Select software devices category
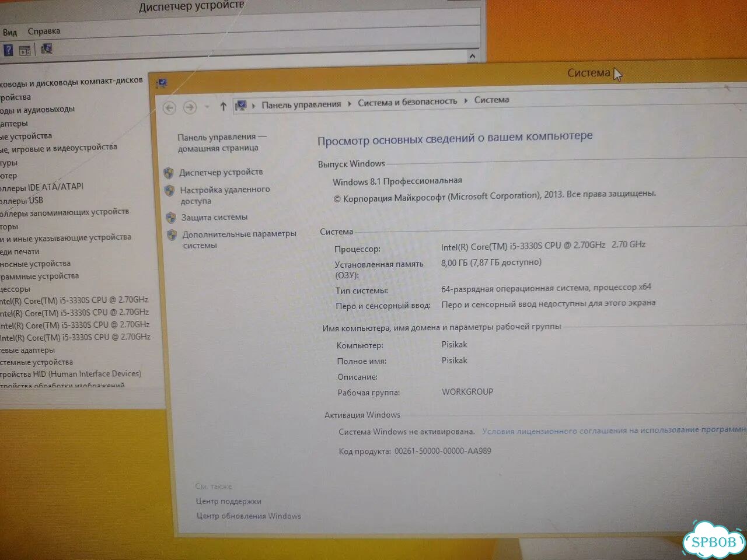The width and height of the screenshot is (747, 560). pos(39,276)
